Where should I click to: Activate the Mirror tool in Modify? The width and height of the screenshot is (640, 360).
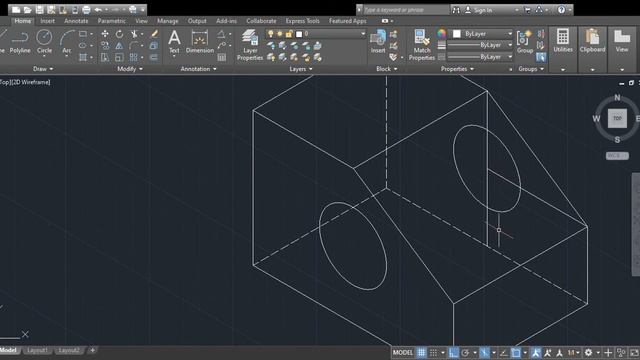(119, 46)
